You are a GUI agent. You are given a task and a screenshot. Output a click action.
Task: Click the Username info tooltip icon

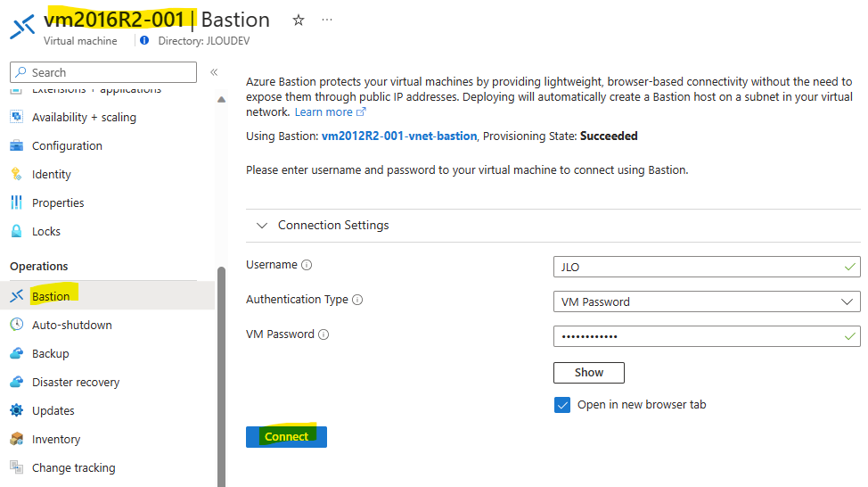[x=307, y=265]
